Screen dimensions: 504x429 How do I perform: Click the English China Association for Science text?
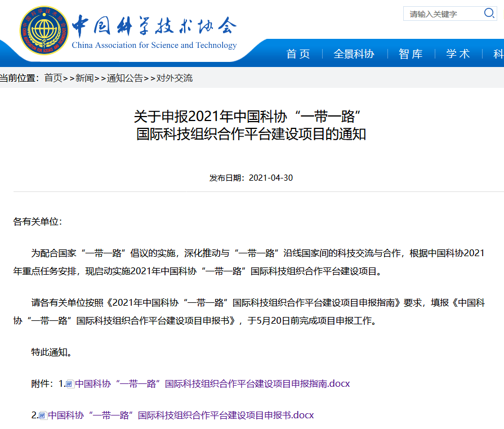(x=154, y=46)
